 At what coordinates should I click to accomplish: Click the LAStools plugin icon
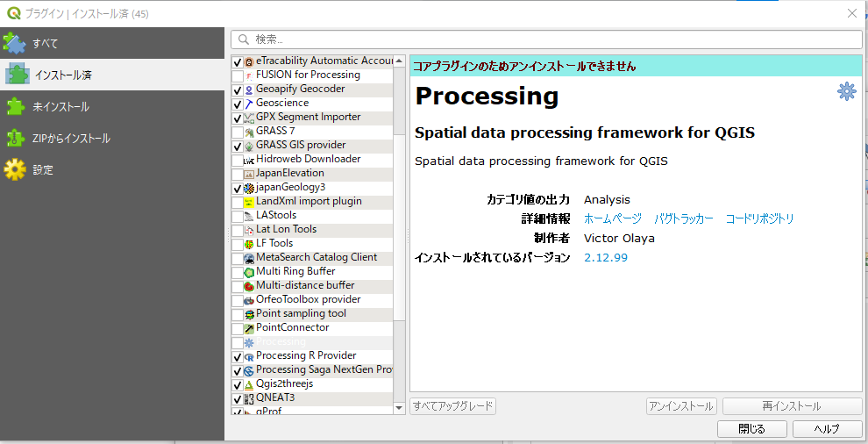pyautogui.click(x=249, y=216)
